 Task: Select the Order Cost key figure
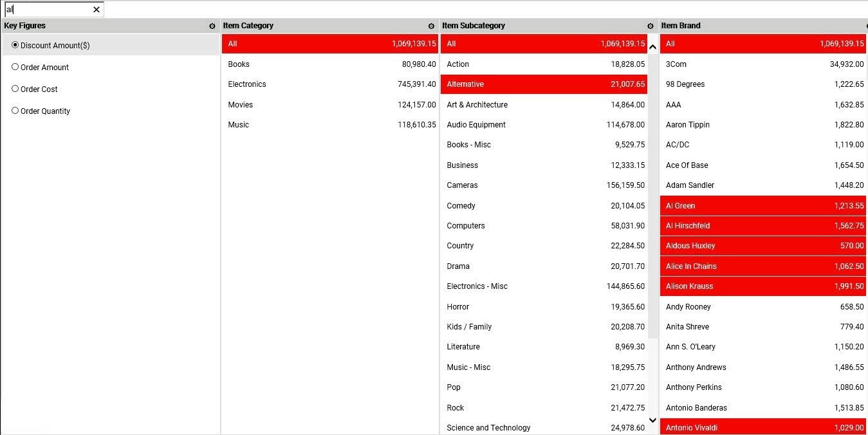15,89
